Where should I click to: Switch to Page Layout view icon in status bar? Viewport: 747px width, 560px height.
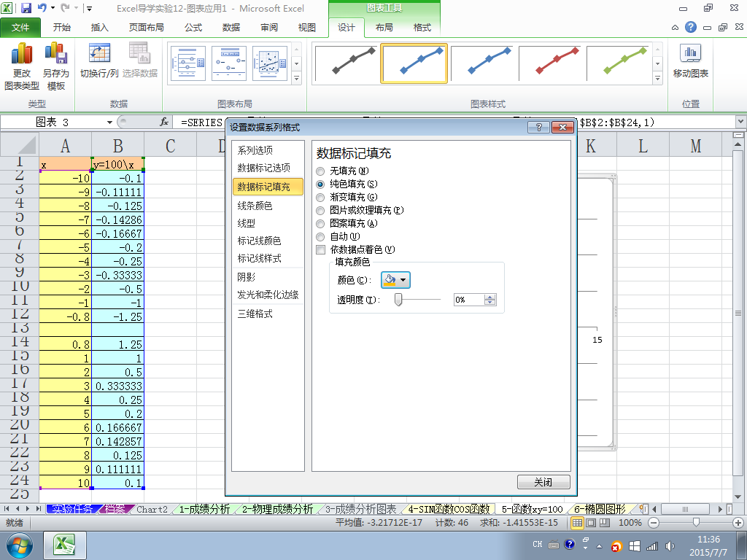point(591,523)
